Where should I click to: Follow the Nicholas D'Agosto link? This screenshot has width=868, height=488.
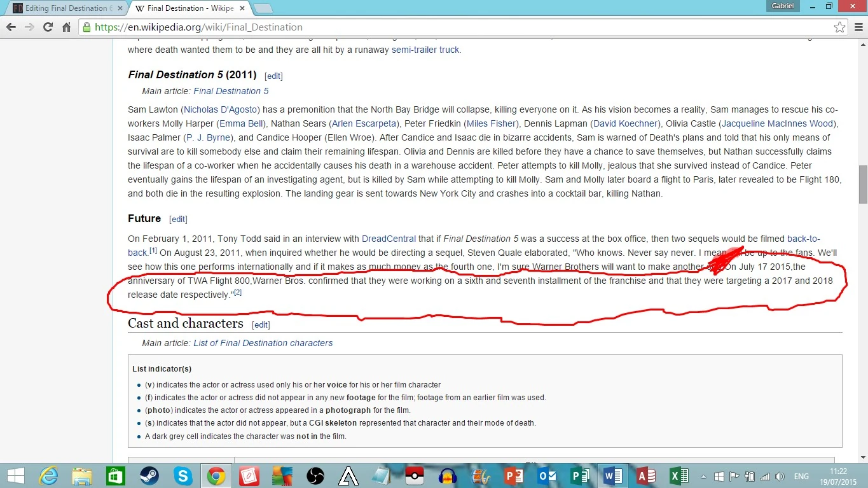(x=221, y=109)
